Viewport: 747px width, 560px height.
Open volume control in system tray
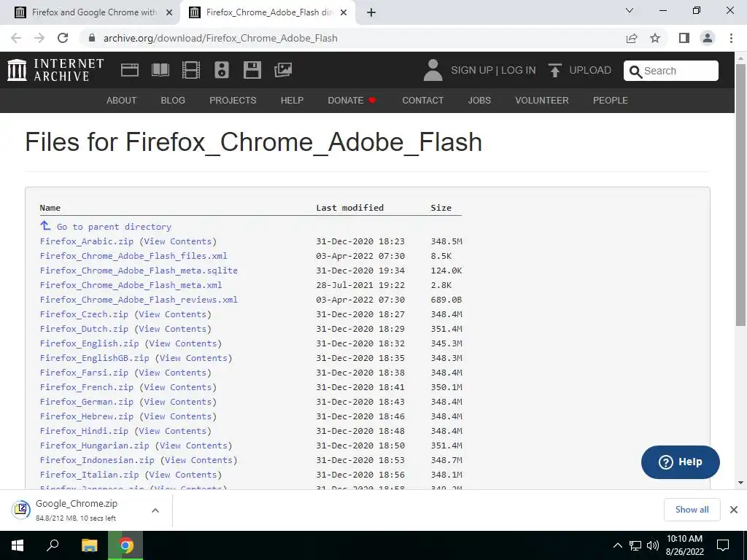(x=653, y=545)
